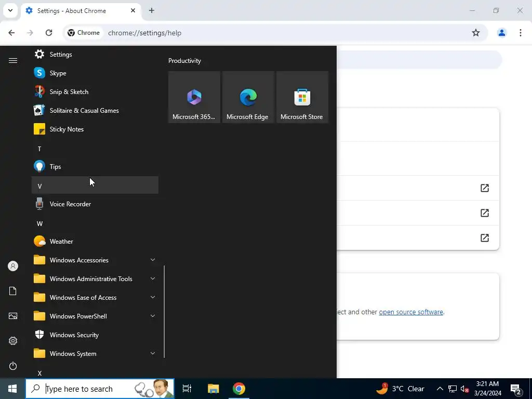This screenshot has height=399, width=532.
Task: Open Windows Security
Action: pyautogui.click(x=95, y=335)
